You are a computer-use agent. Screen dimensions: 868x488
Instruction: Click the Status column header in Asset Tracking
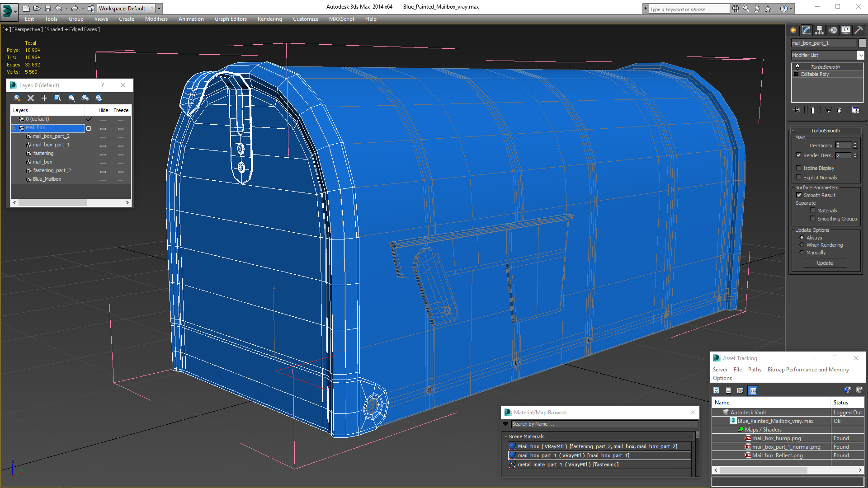pos(847,403)
